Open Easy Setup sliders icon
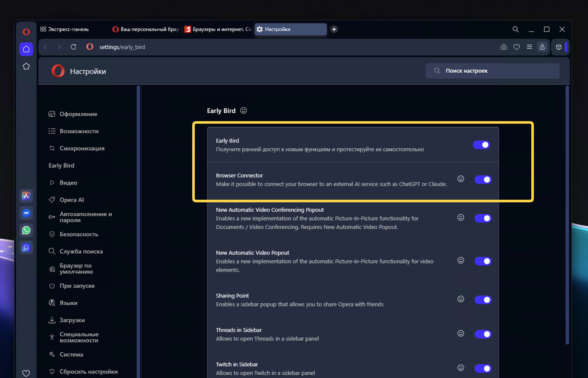Image resolution: width=588 pixels, height=378 pixels. pyautogui.click(x=529, y=47)
